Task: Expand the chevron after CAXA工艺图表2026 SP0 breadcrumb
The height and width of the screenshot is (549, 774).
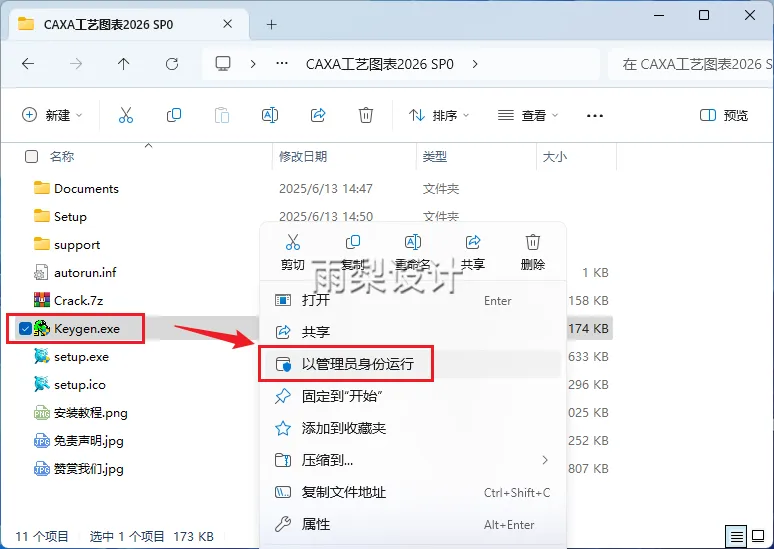Action: [475, 64]
